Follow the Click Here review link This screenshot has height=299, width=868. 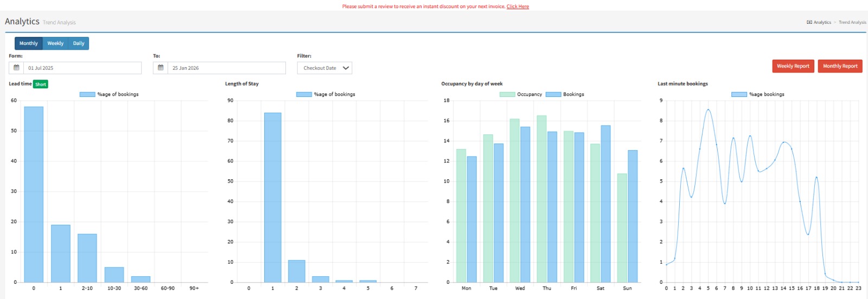pyautogui.click(x=518, y=6)
